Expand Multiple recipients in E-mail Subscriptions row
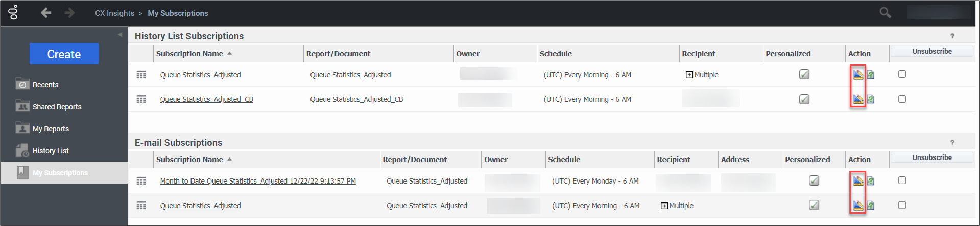The image size is (980, 226). 664,206
